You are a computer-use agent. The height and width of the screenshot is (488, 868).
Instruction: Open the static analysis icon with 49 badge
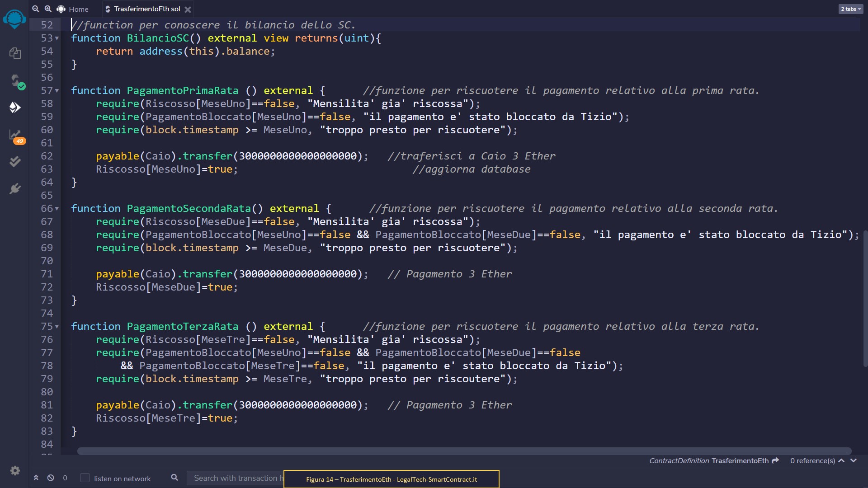point(17,136)
